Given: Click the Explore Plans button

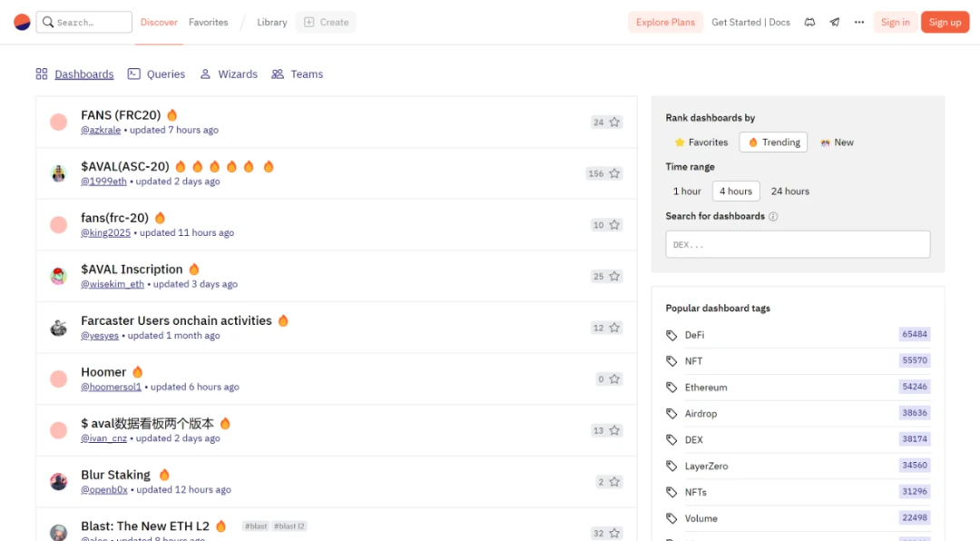Looking at the screenshot, I should (665, 22).
